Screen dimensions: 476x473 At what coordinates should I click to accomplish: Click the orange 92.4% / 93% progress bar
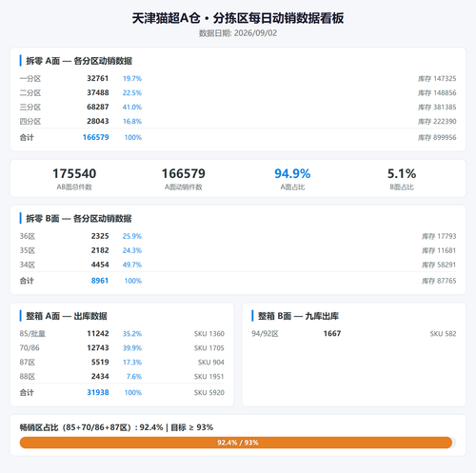(236, 443)
